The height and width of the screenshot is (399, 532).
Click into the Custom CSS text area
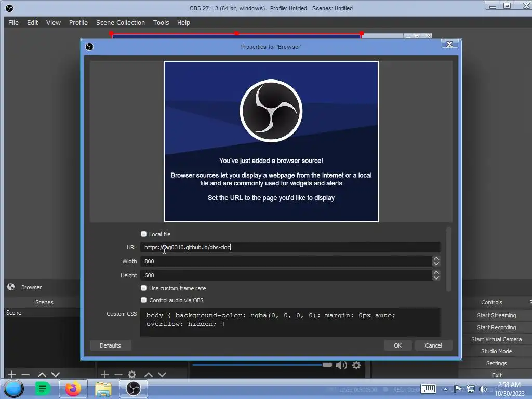click(x=290, y=322)
